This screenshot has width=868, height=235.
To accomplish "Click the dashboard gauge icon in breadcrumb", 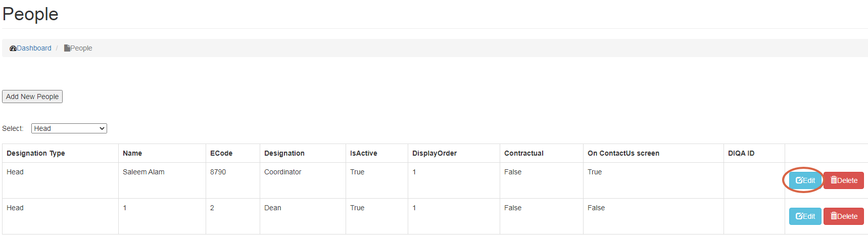I will point(13,49).
